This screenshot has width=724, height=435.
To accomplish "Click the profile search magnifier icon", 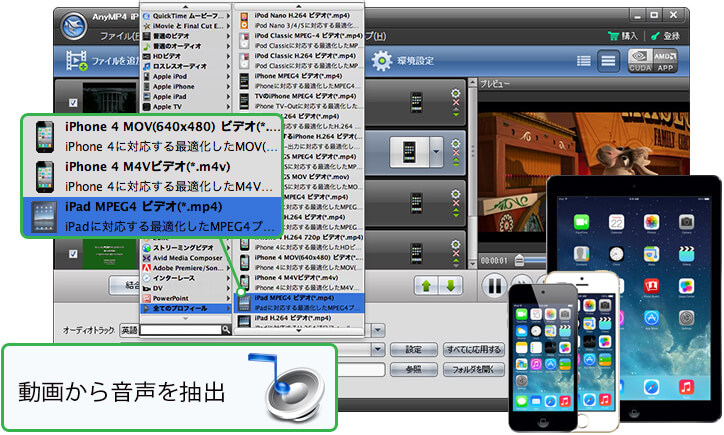I will click(x=226, y=330).
